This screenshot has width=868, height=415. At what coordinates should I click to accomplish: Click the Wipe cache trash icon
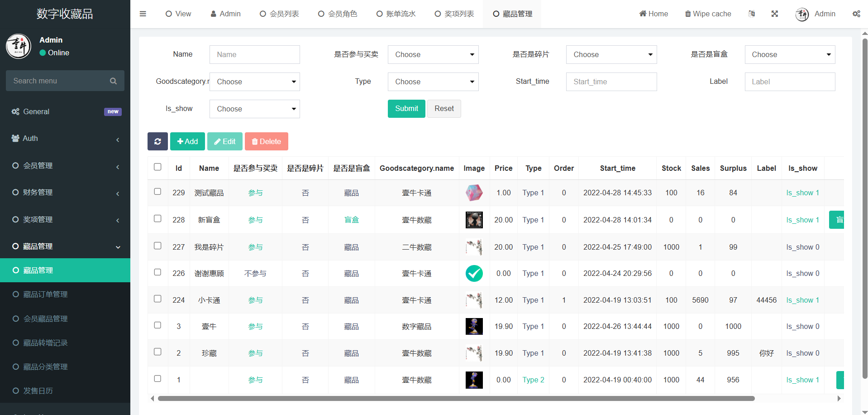[x=688, y=14]
